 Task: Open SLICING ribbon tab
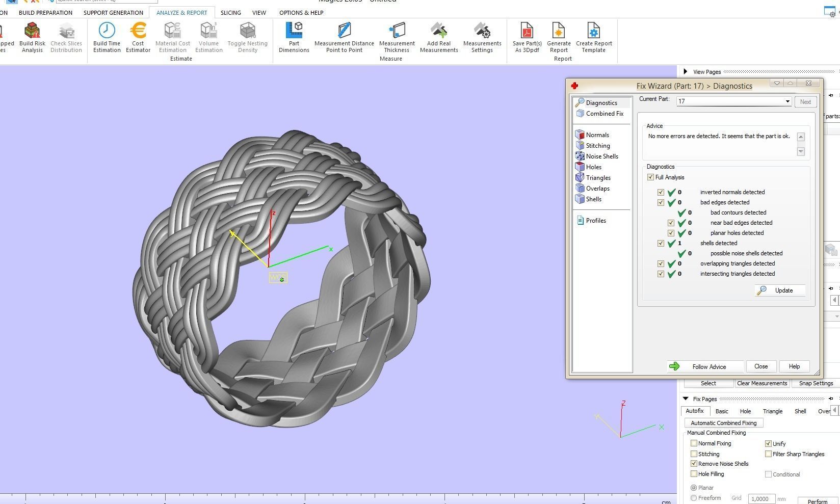pos(231,13)
